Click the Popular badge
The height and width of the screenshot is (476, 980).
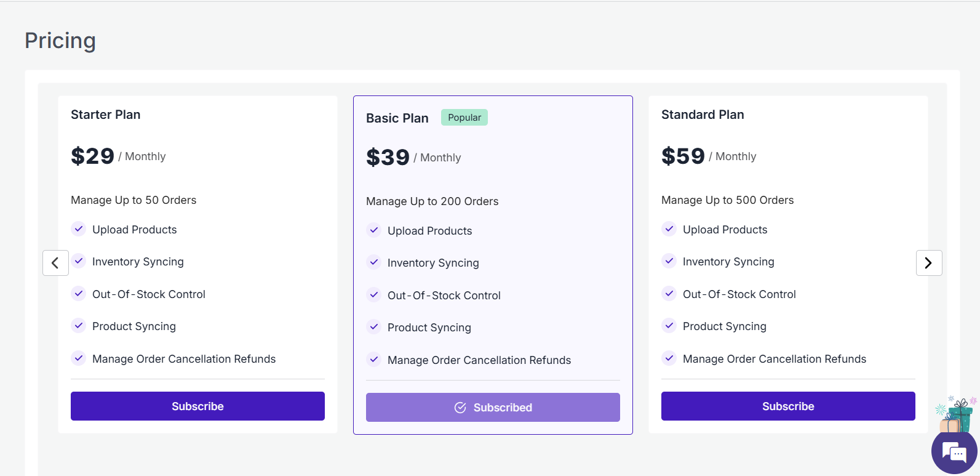[464, 118]
